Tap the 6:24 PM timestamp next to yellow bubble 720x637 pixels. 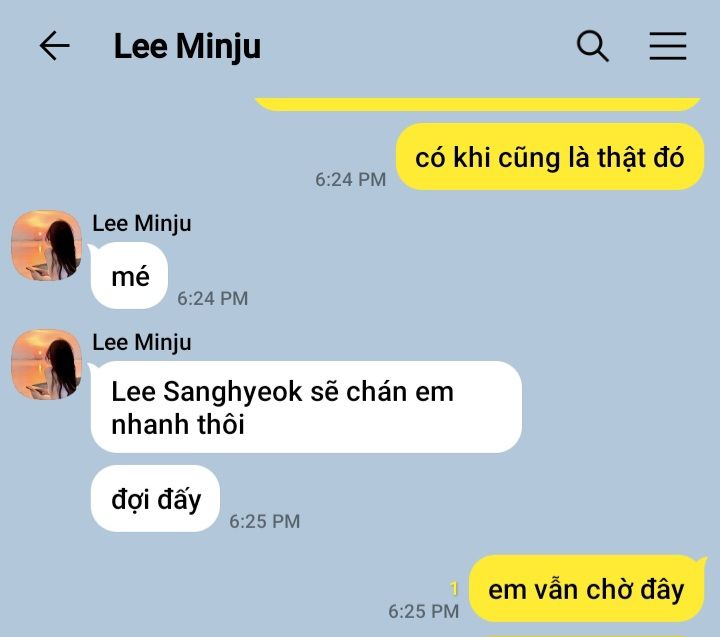350,180
